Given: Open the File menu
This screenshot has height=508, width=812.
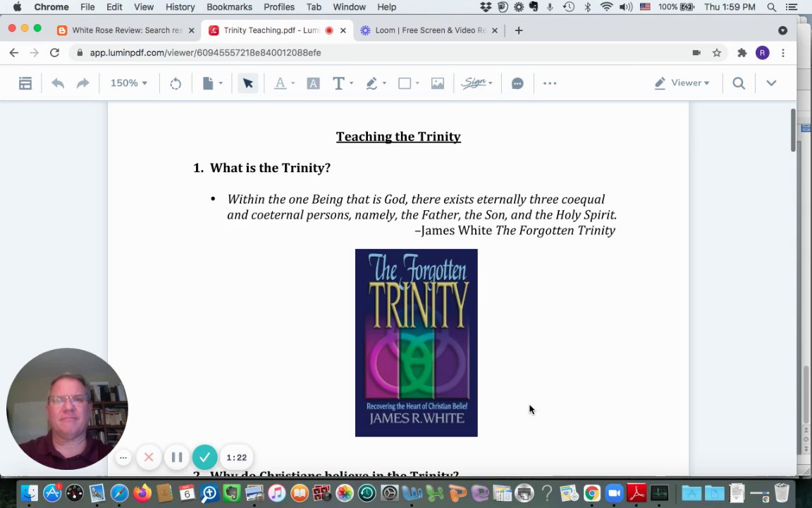Looking at the screenshot, I should click(87, 7).
